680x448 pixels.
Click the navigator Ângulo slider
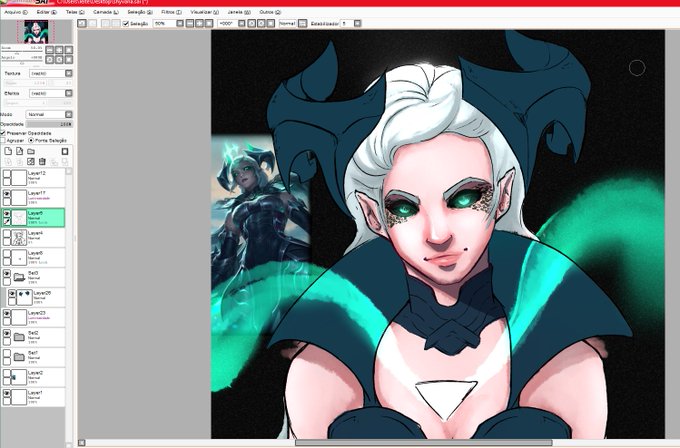tap(22, 61)
